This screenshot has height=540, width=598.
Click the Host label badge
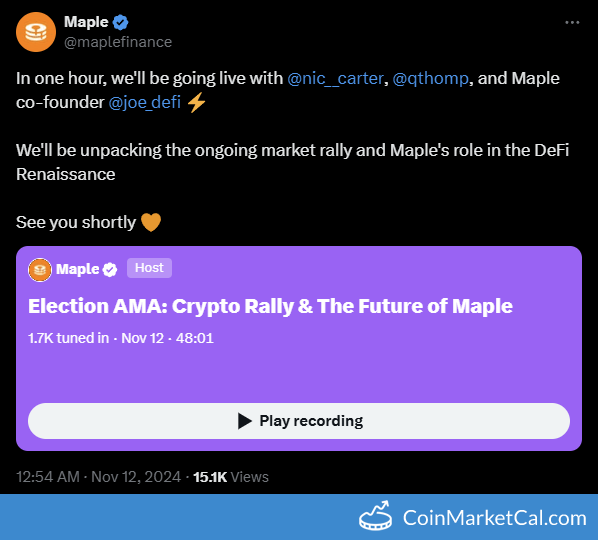tap(149, 268)
